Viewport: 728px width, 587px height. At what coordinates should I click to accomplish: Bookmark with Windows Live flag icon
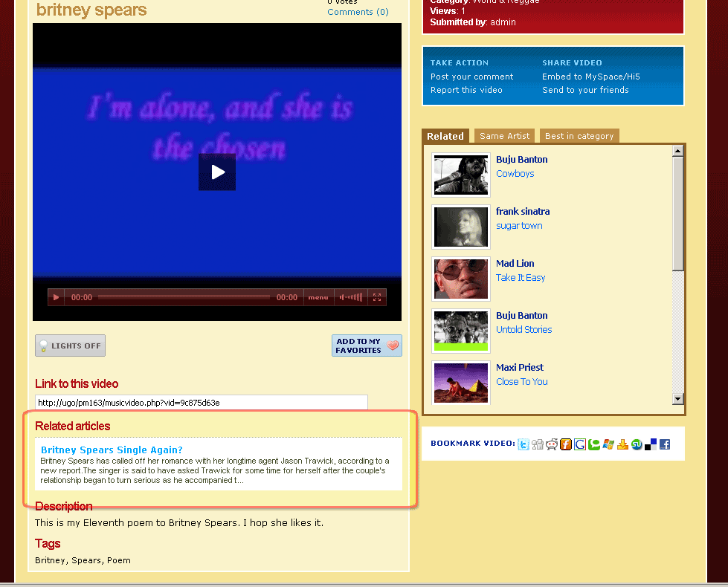point(608,444)
